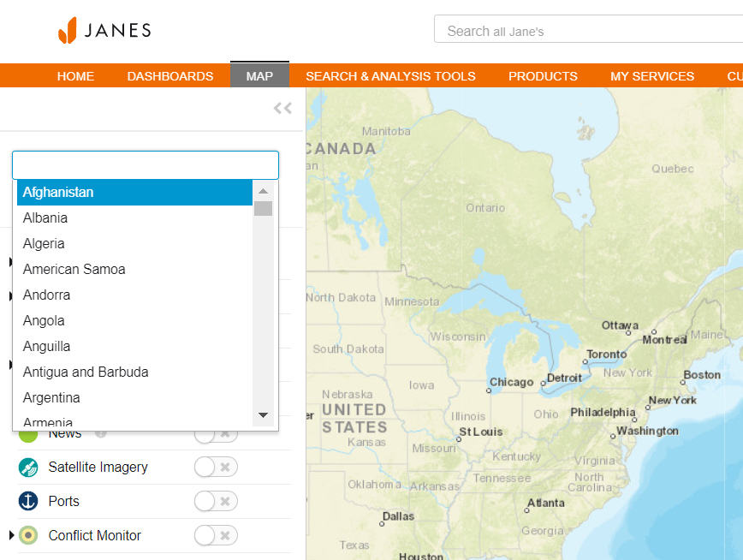
Task: Click the Satellite Imagery layer icon
Action: (28, 468)
